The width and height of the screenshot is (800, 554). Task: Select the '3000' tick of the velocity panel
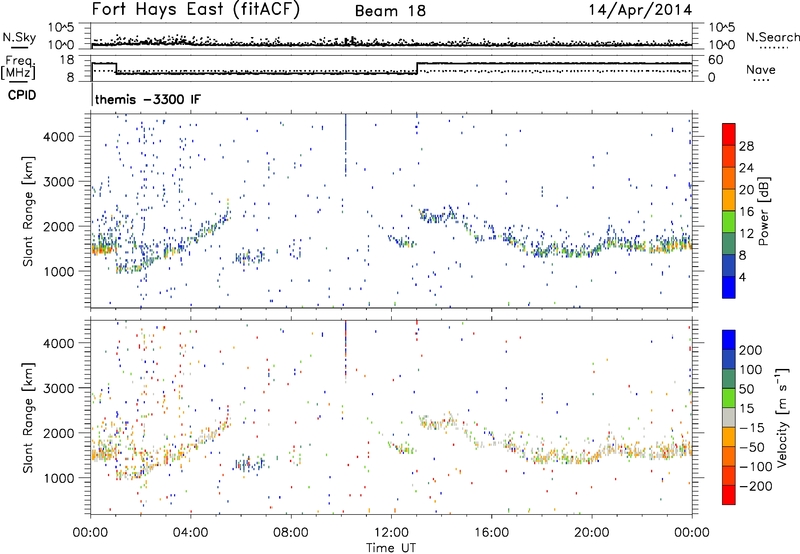coord(59,388)
